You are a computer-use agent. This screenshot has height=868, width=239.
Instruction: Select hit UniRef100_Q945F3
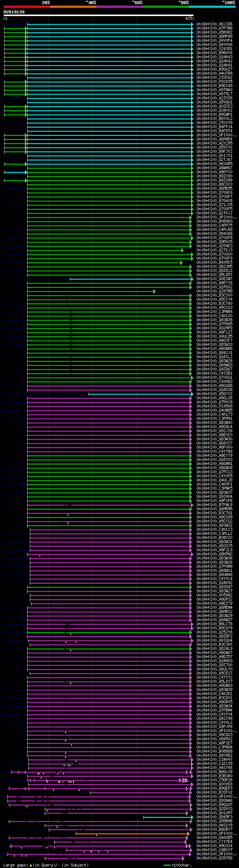coord(214,817)
